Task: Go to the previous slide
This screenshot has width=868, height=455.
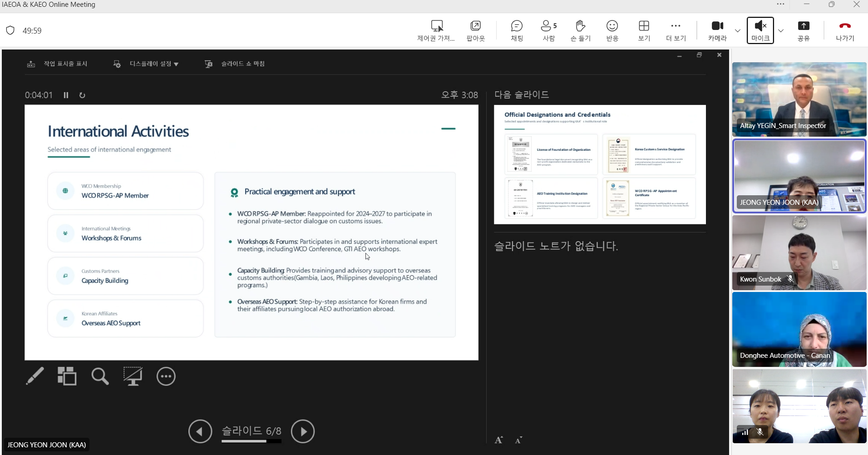Action: point(200,431)
